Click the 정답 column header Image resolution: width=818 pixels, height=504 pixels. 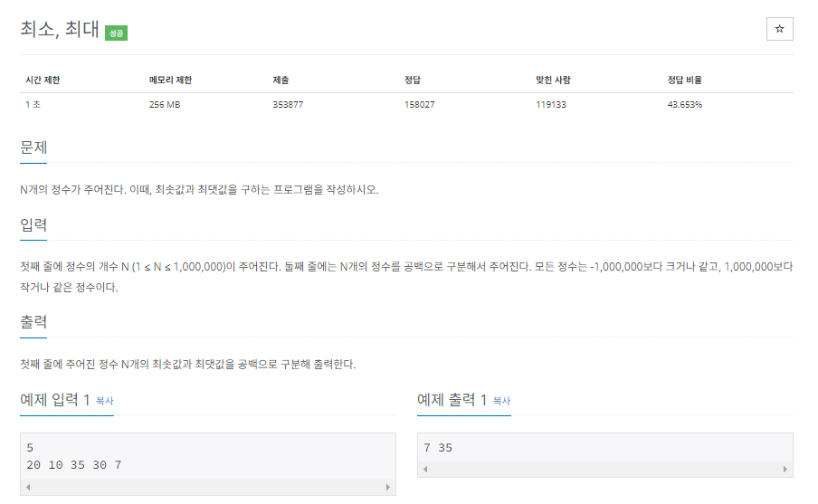coord(413,80)
